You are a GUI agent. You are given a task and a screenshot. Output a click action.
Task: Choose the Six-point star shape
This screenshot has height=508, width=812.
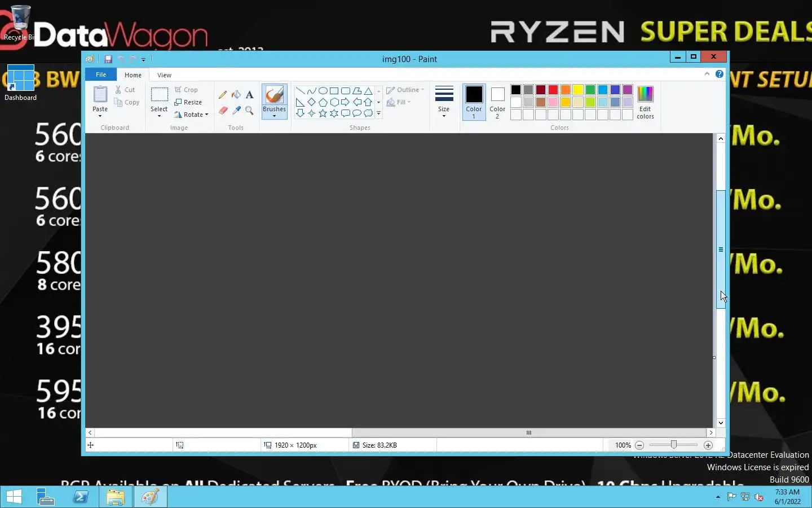(334, 113)
